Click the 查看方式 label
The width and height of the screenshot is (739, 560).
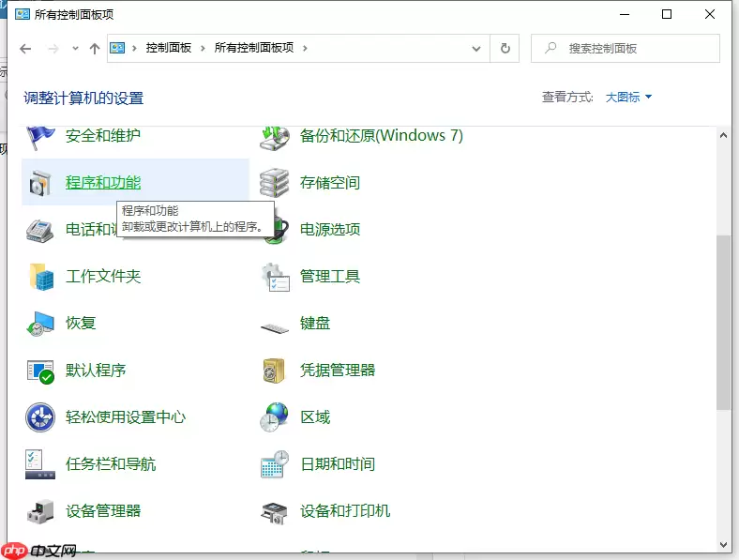click(567, 98)
